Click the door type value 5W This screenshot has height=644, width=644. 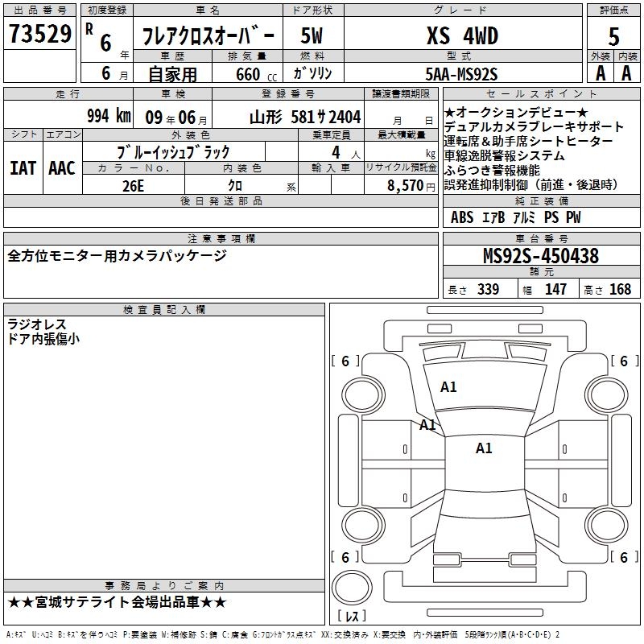(312, 35)
